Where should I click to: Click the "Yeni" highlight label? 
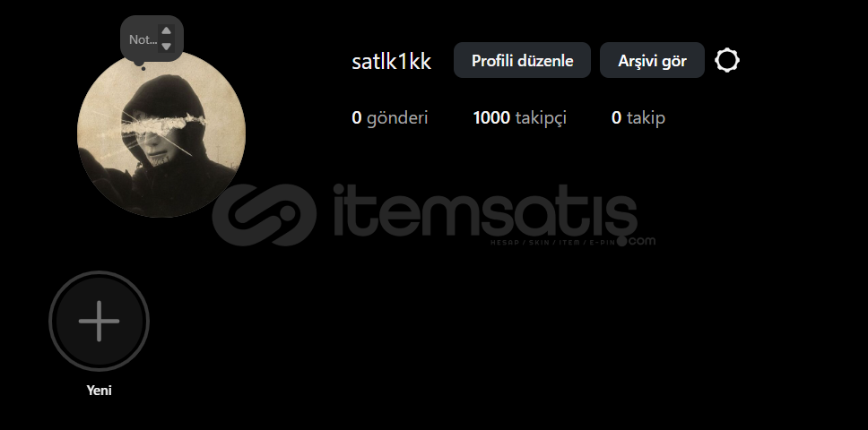pyautogui.click(x=100, y=391)
